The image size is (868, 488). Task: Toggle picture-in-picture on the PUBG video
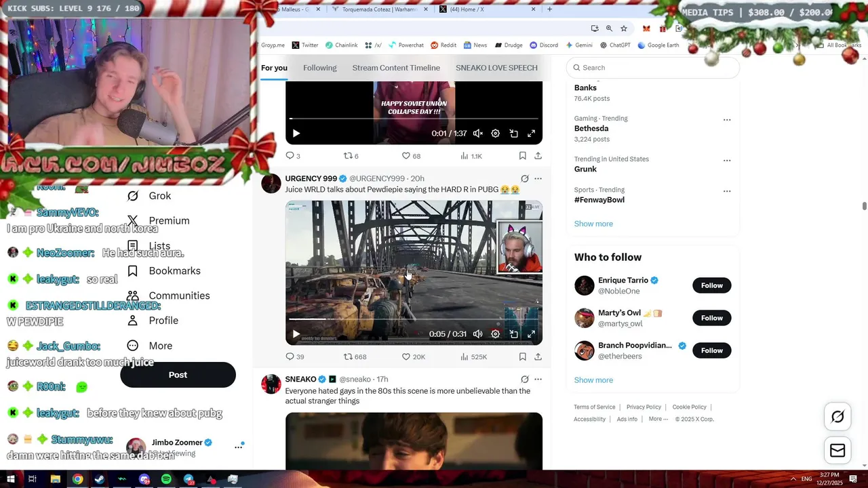(x=514, y=334)
